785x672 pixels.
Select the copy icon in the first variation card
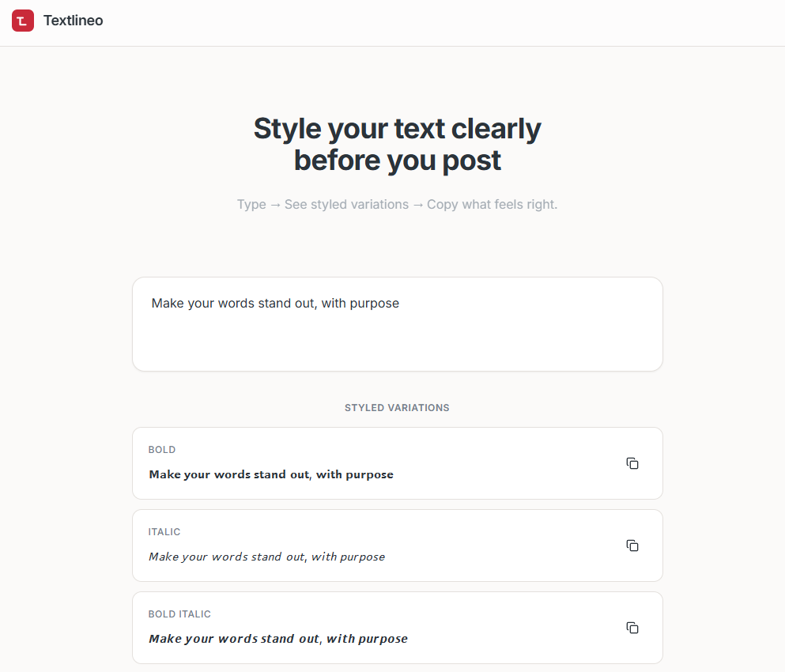coord(632,463)
